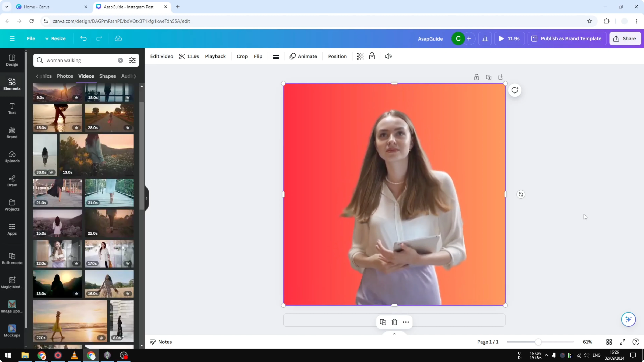Screen dimensions: 644x362
Task: Show previous category tabs with left chevron
Action: [x=37, y=76]
